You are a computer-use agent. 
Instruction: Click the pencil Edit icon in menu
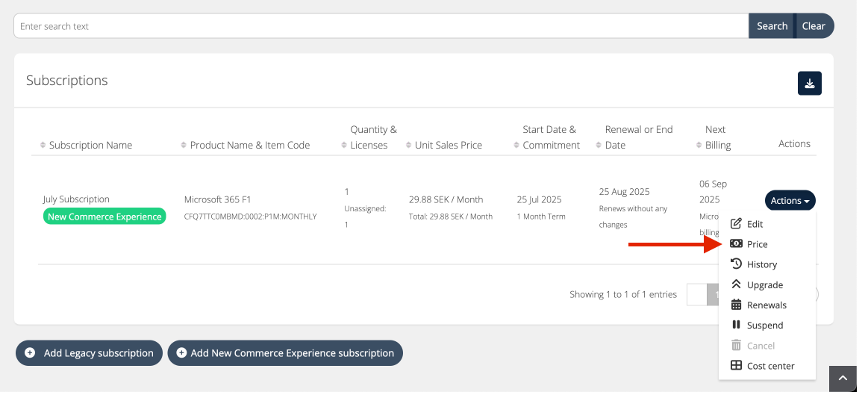pos(736,224)
